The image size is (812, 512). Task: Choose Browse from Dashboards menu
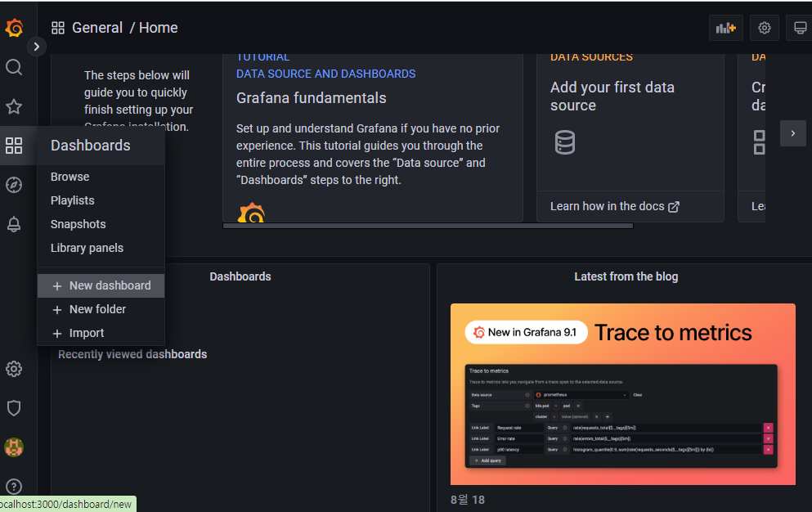[x=101, y=177]
